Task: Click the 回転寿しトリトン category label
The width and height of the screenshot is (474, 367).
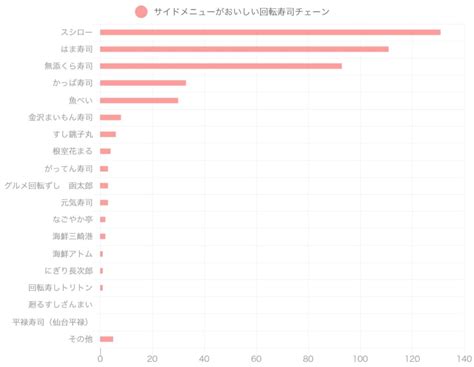Action: 60,288
